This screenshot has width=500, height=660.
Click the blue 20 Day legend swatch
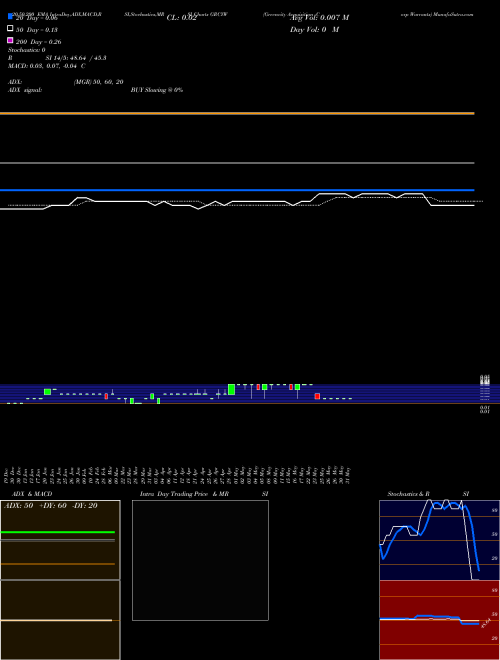(10, 16)
